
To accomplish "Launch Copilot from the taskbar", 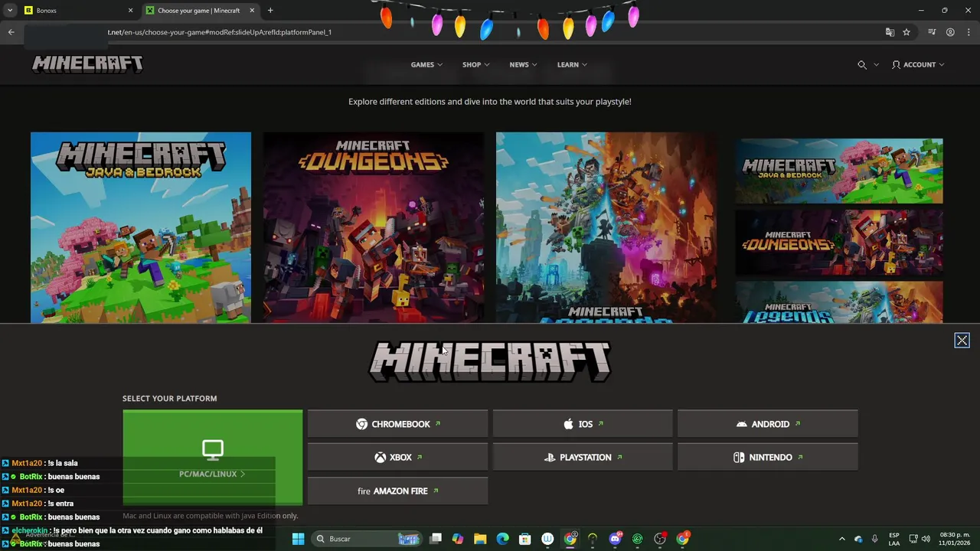I will 458,539.
